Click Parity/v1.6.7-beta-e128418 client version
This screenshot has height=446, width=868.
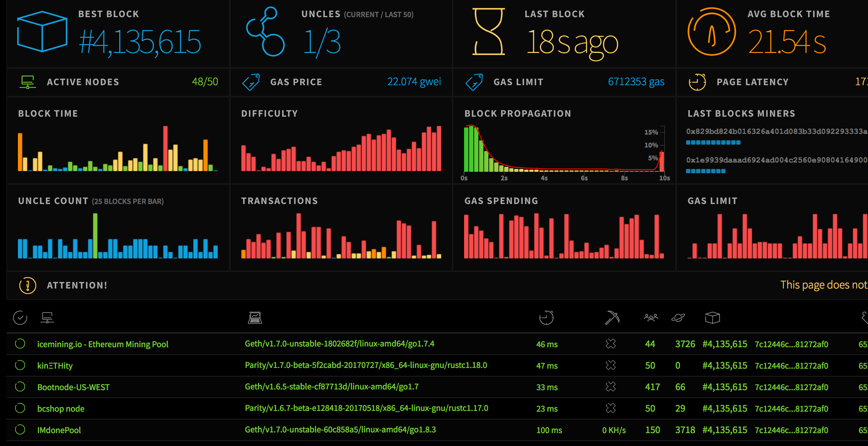pos(366,408)
